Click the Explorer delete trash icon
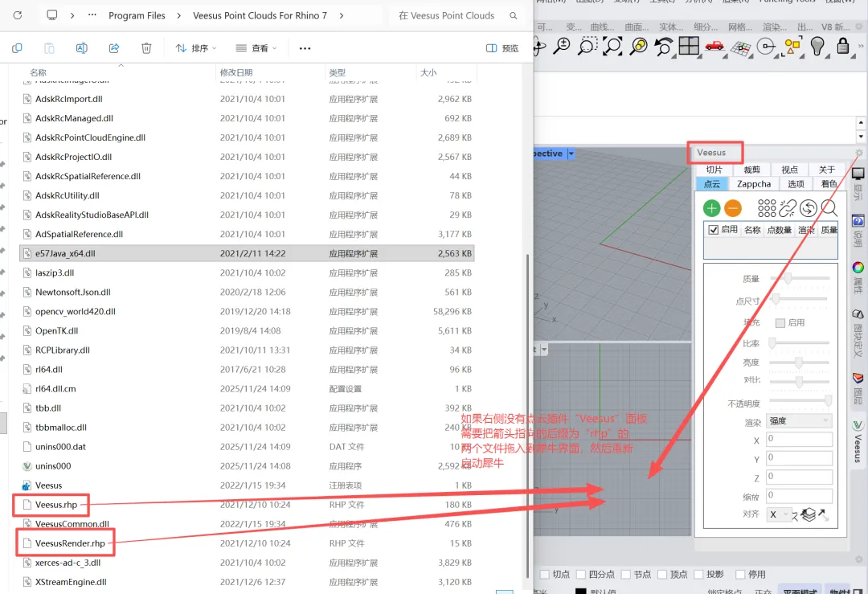The image size is (868, 594). pyautogui.click(x=146, y=48)
